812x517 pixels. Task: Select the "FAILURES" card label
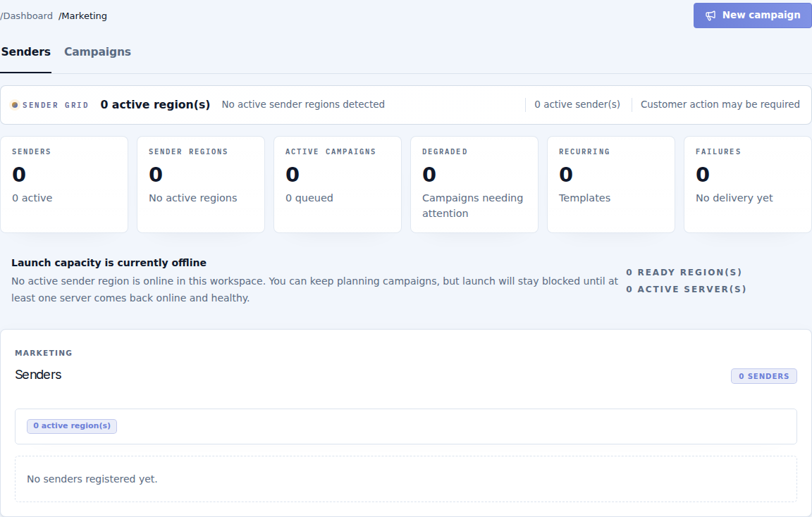[718, 151]
